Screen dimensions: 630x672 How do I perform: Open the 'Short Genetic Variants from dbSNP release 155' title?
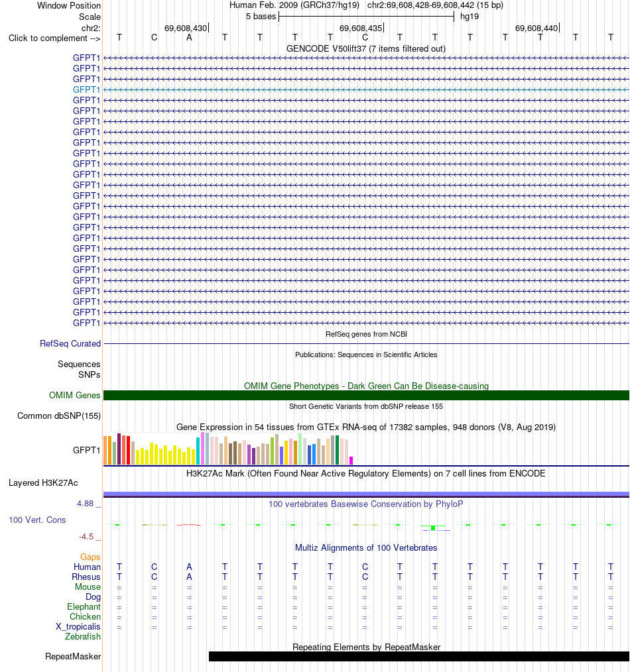(x=366, y=406)
